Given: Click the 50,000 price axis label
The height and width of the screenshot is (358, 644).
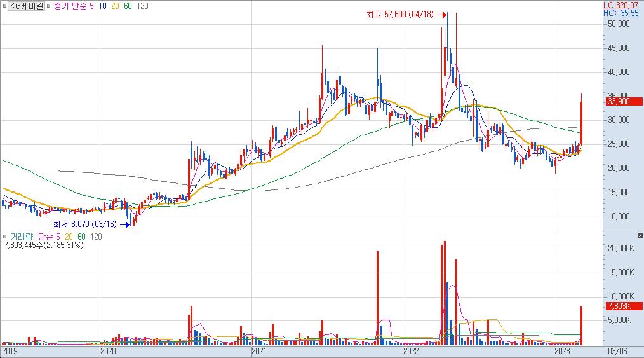Looking at the screenshot, I should [x=618, y=24].
